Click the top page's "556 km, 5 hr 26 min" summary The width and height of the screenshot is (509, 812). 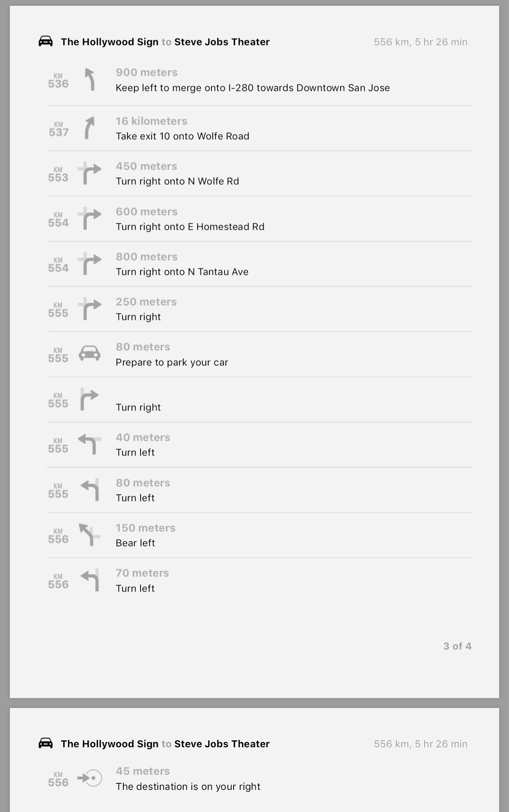click(420, 42)
